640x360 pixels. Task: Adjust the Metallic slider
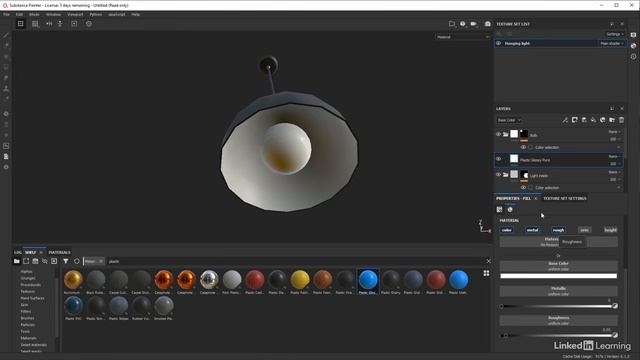tap(558, 306)
